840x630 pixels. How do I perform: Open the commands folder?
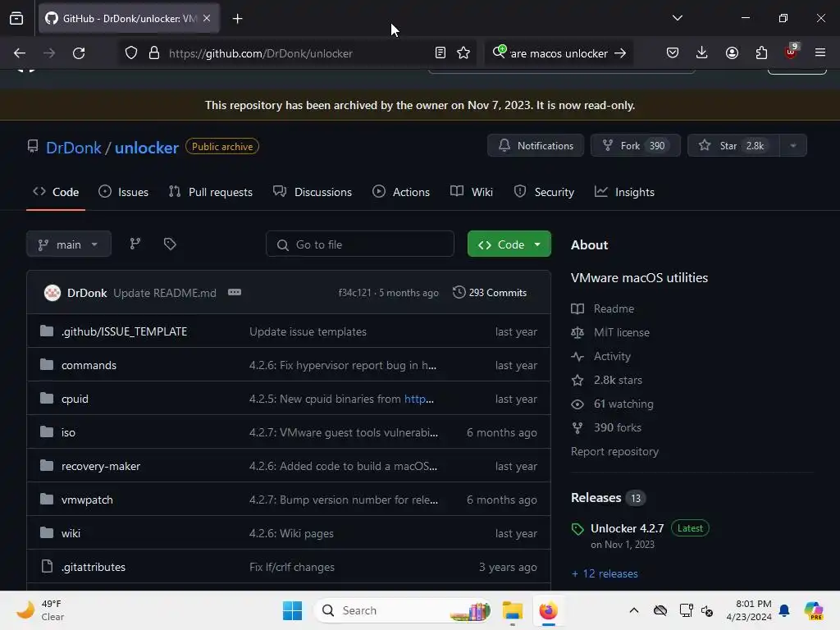pos(89,365)
